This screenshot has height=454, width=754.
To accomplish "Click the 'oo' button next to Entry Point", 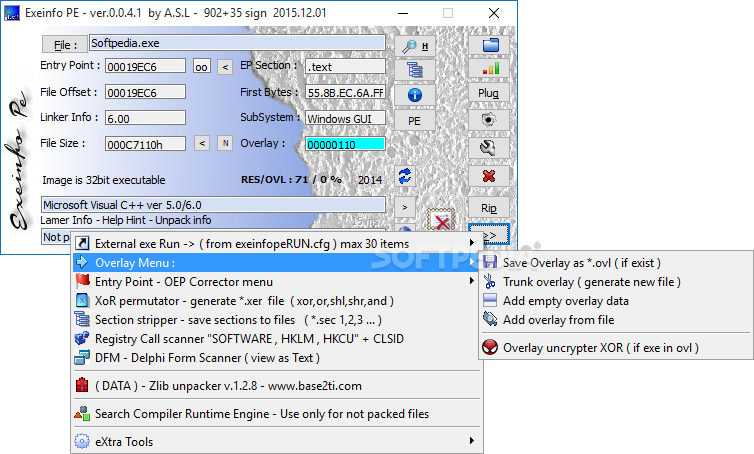I will click(201, 66).
